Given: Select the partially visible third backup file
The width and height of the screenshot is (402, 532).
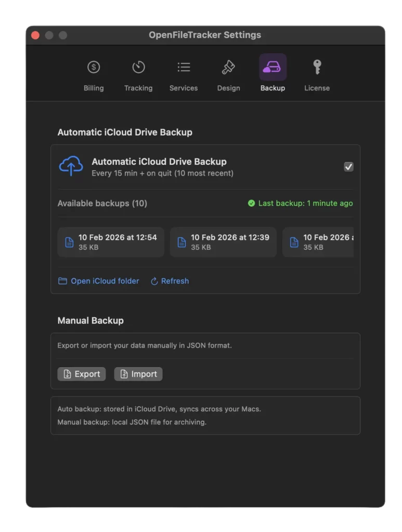Looking at the screenshot, I should pos(318,242).
